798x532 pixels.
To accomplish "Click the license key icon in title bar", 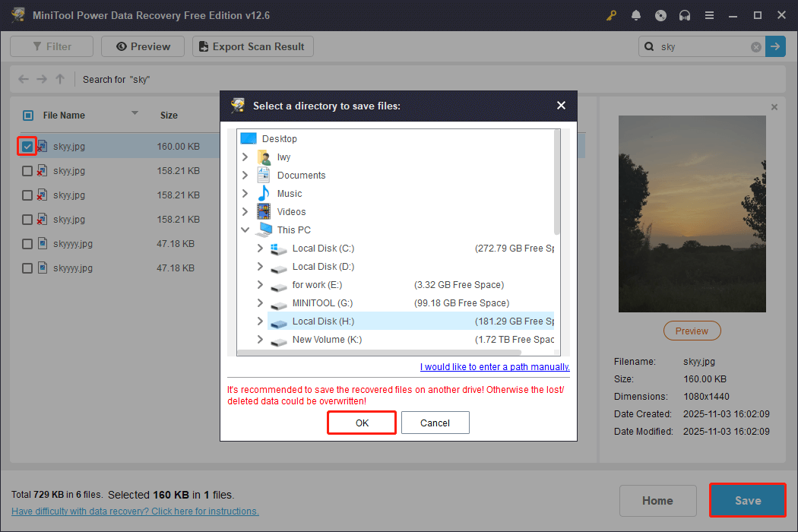I will (611, 14).
